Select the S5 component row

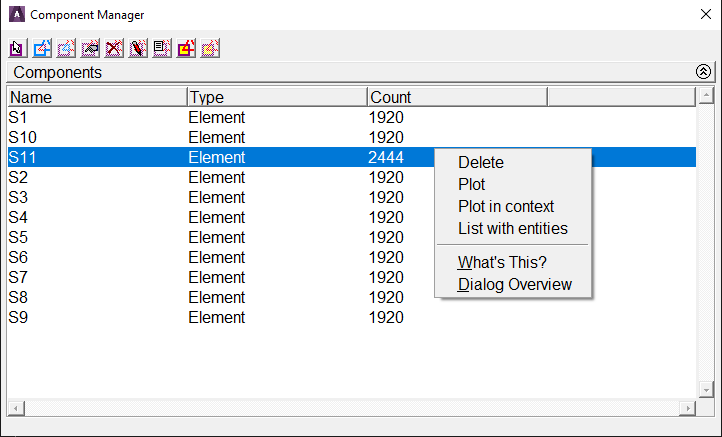(x=352, y=237)
